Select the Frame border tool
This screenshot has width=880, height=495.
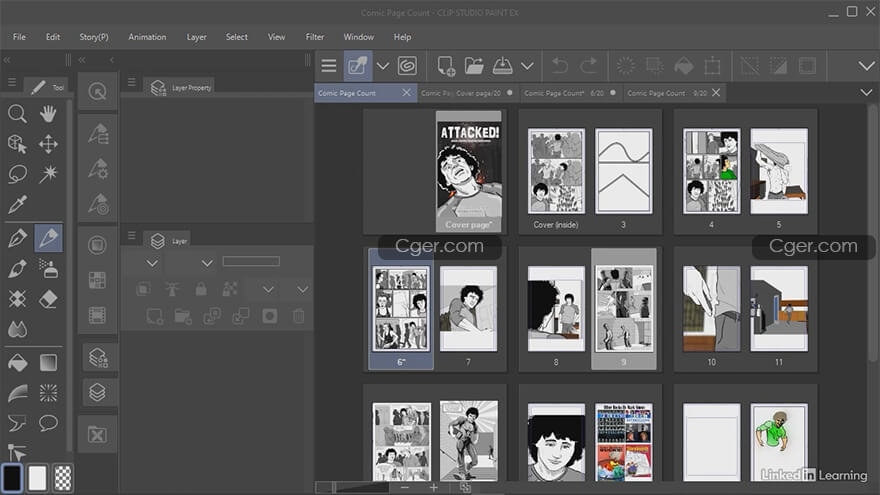(17, 423)
